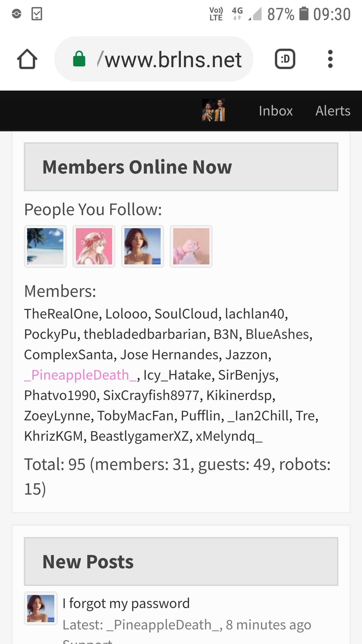View xMelyndq_ member profile
Screen dimensions: 362x644
click(x=229, y=436)
